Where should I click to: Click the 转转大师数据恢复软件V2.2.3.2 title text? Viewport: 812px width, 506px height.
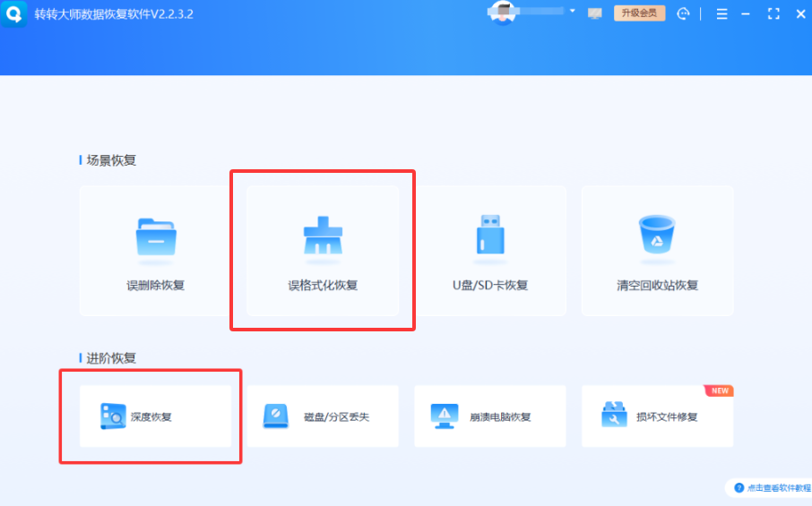(114, 14)
